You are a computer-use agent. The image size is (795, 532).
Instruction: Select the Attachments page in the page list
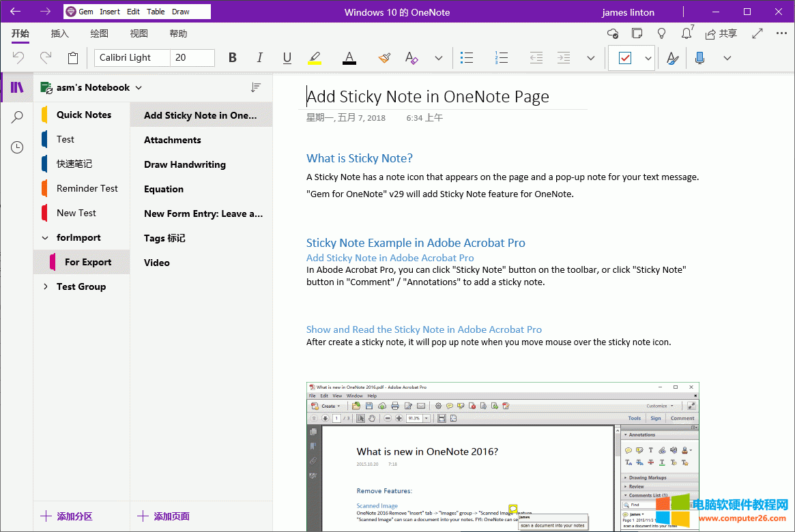point(171,139)
